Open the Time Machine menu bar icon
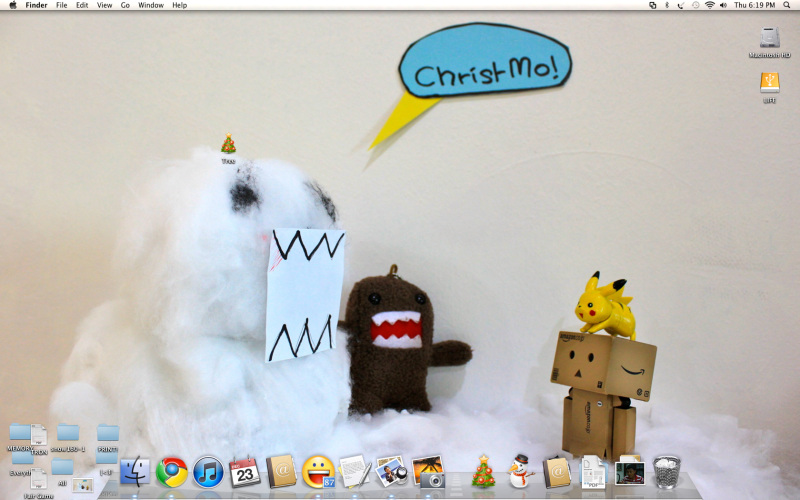Screen dimensions: 800x500 coord(695,5)
